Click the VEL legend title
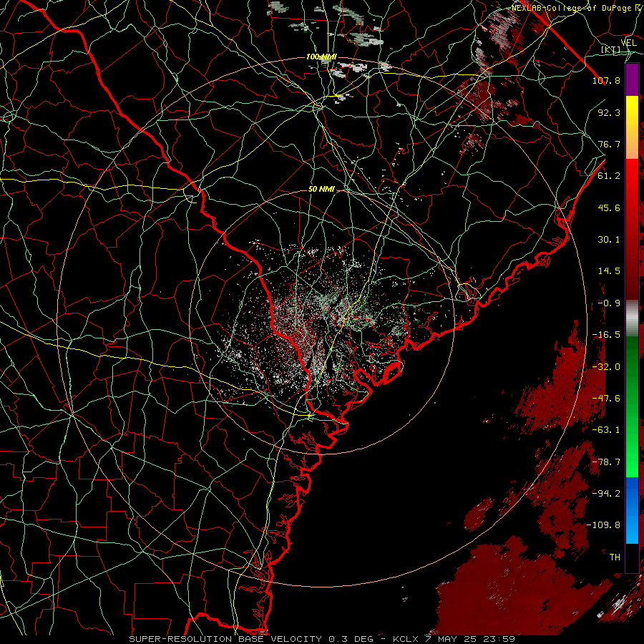 (628, 43)
